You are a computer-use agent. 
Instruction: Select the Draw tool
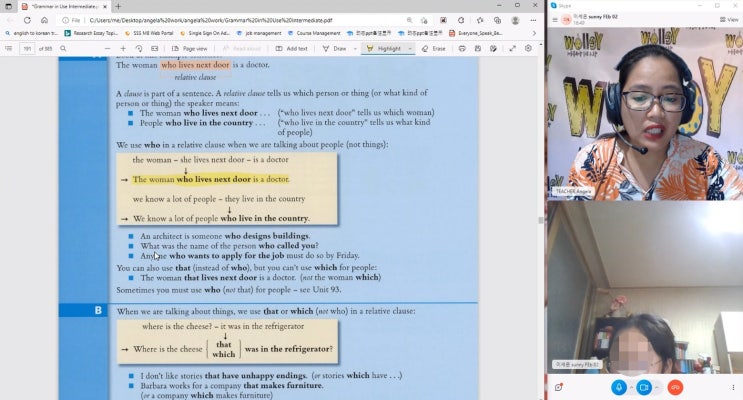[x=335, y=48]
